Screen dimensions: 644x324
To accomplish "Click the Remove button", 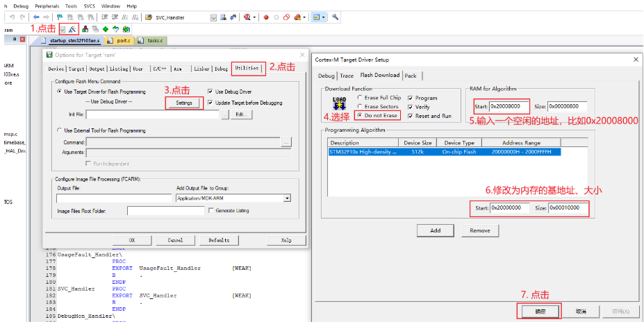I will point(480,230).
